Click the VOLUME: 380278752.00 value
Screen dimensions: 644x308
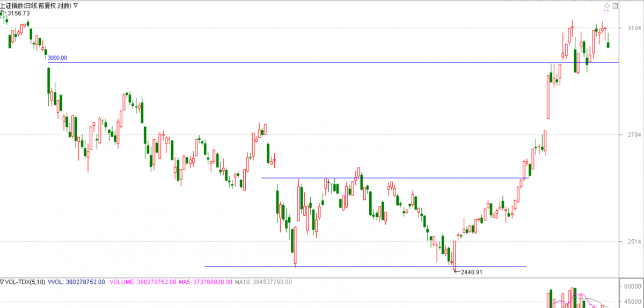coord(142,281)
